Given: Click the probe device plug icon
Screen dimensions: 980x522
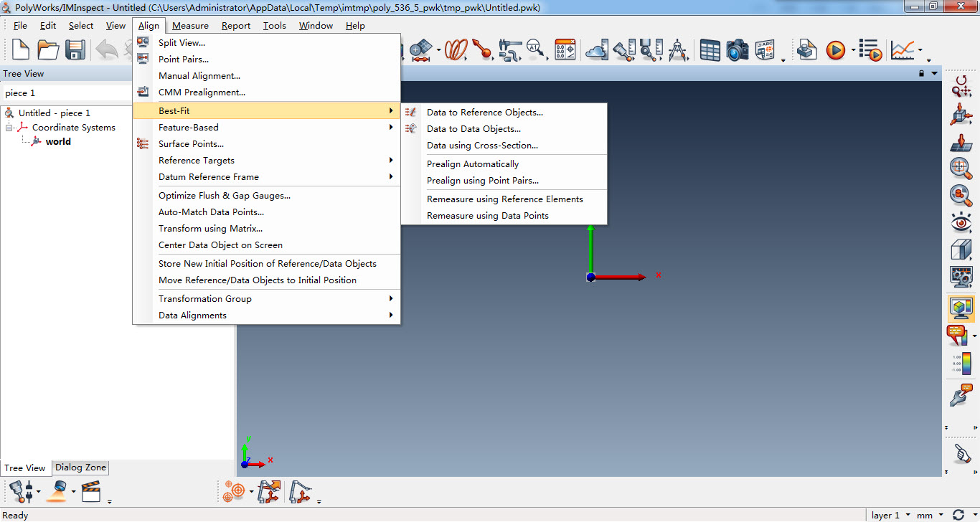Looking at the screenshot, I should pos(20,491).
